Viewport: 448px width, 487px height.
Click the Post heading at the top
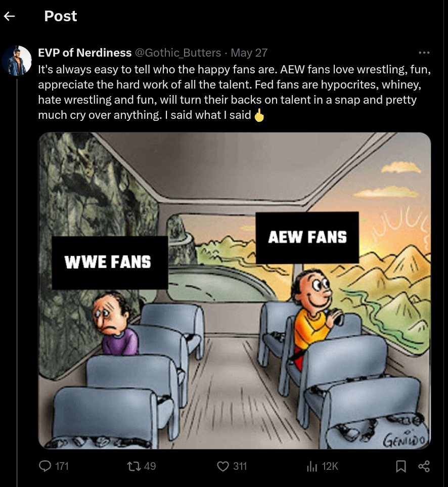coord(61,16)
